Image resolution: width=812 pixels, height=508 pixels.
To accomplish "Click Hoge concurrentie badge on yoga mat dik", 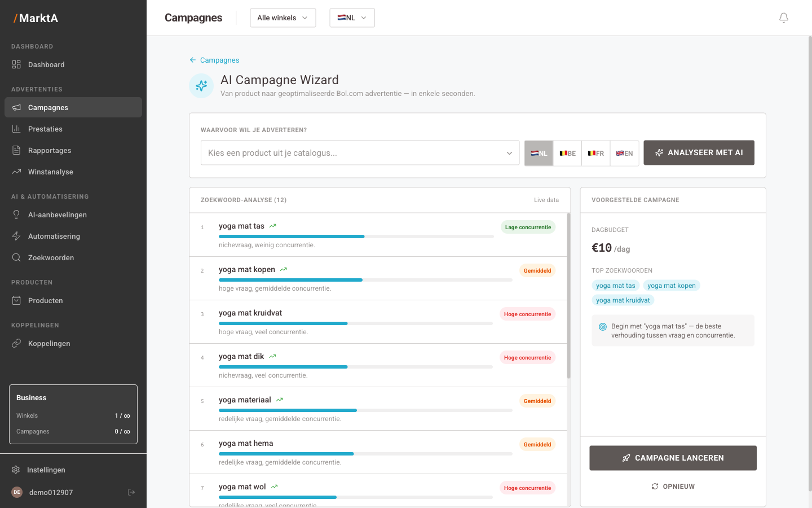I will pyautogui.click(x=527, y=357).
